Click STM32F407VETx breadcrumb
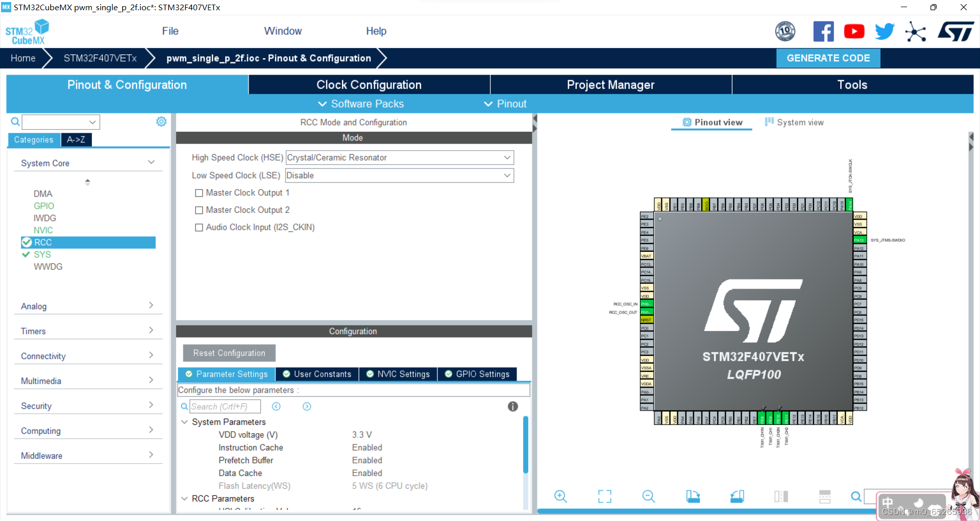Image resolution: width=980 pixels, height=521 pixels. tap(100, 58)
